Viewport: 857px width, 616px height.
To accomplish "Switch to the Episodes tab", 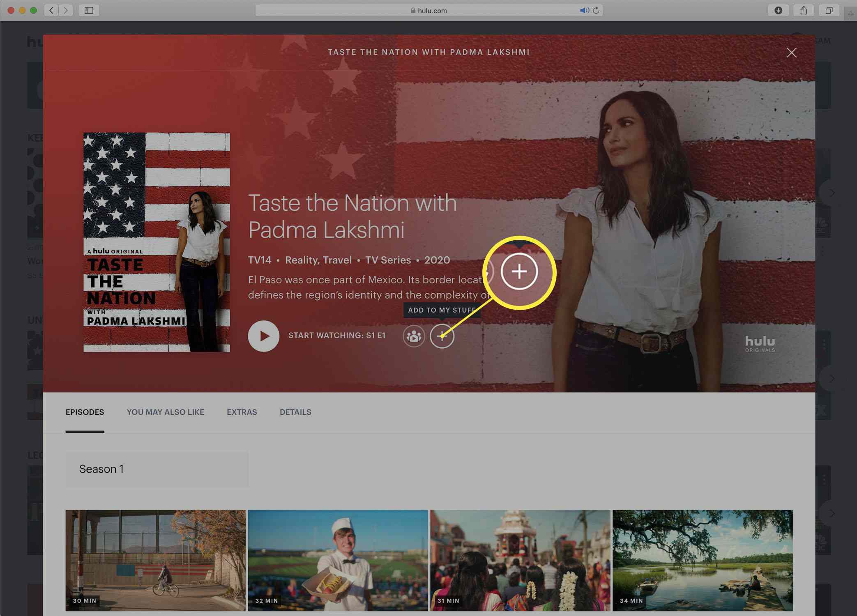I will coord(85,412).
